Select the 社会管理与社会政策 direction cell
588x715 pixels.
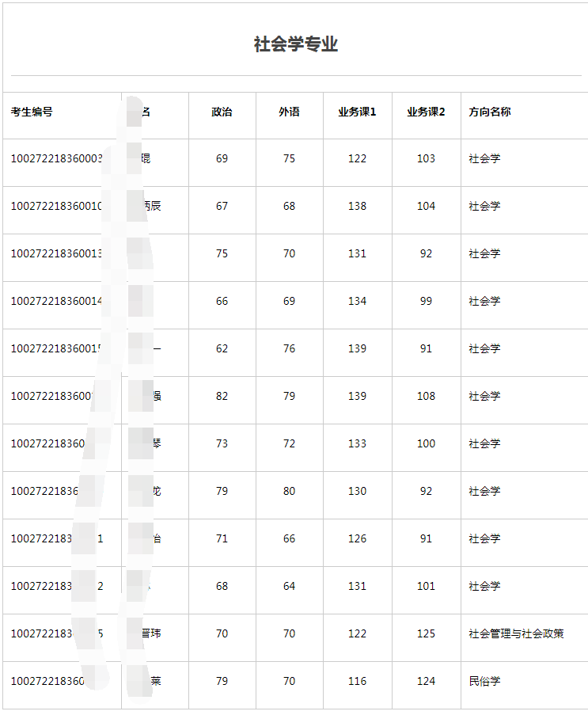516,633
